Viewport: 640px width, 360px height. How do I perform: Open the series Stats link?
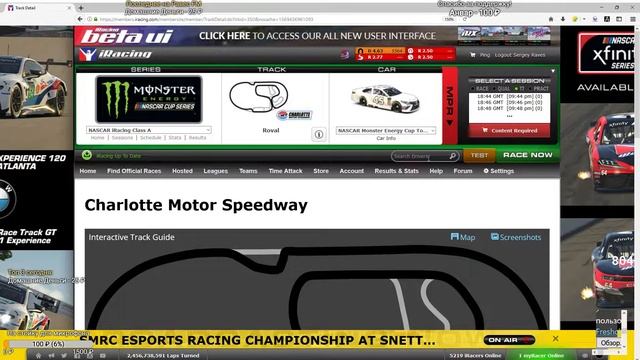[x=175, y=138]
